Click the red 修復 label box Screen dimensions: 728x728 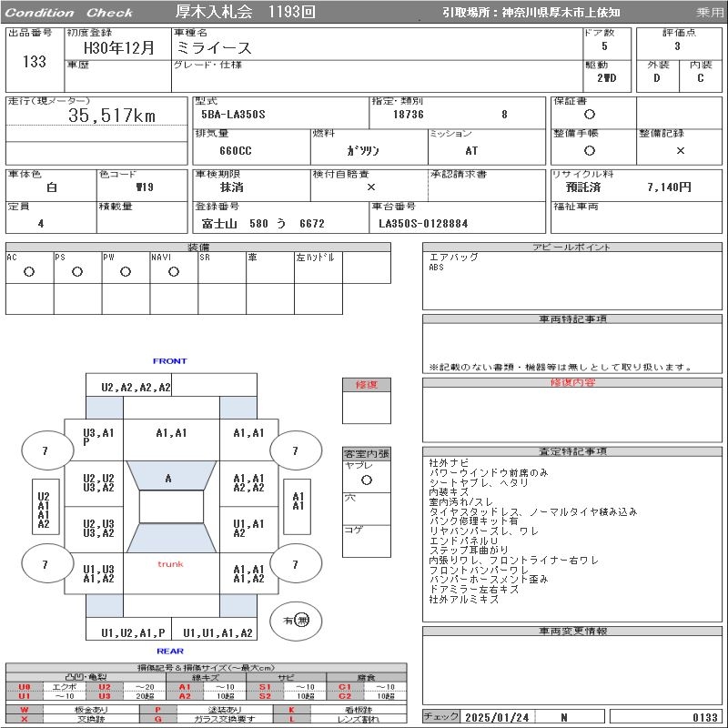click(366, 385)
